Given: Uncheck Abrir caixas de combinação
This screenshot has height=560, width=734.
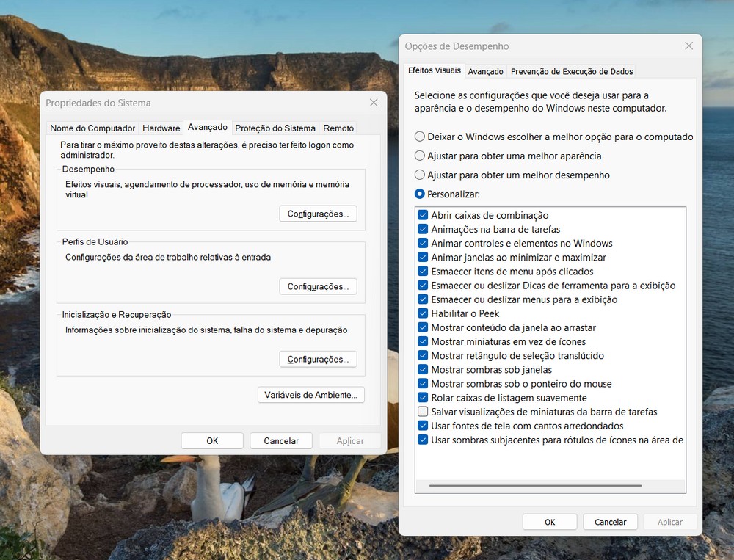Looking at the screenshot, I should (x=423, y=216).
